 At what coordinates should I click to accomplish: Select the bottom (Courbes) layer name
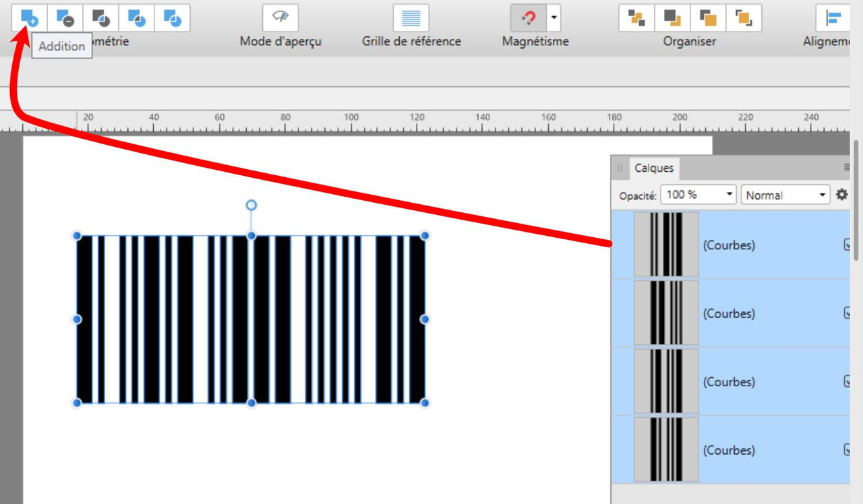(x=729, y=450)
